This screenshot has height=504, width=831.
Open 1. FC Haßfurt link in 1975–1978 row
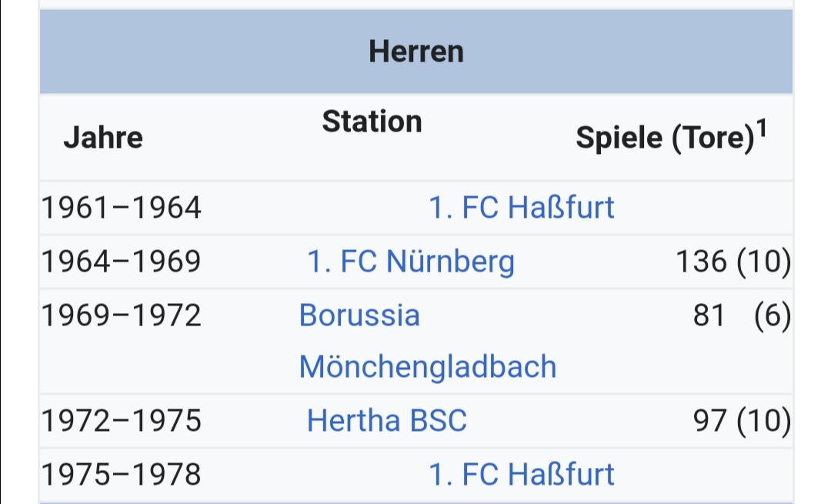click(522, 474)
